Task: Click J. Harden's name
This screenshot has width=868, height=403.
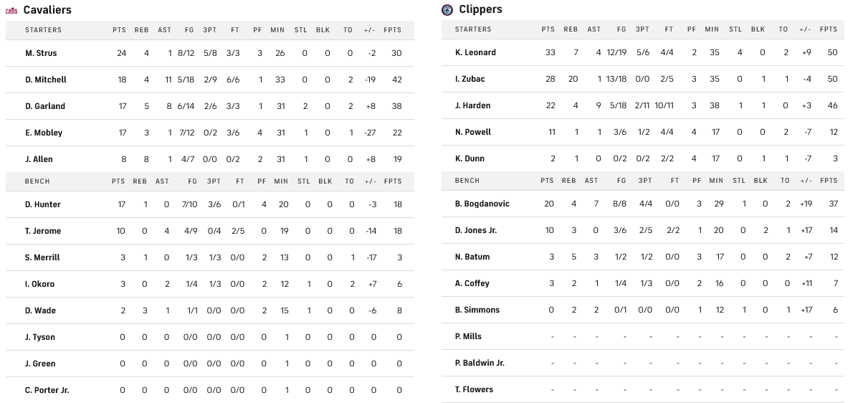Action: point(473,105)
